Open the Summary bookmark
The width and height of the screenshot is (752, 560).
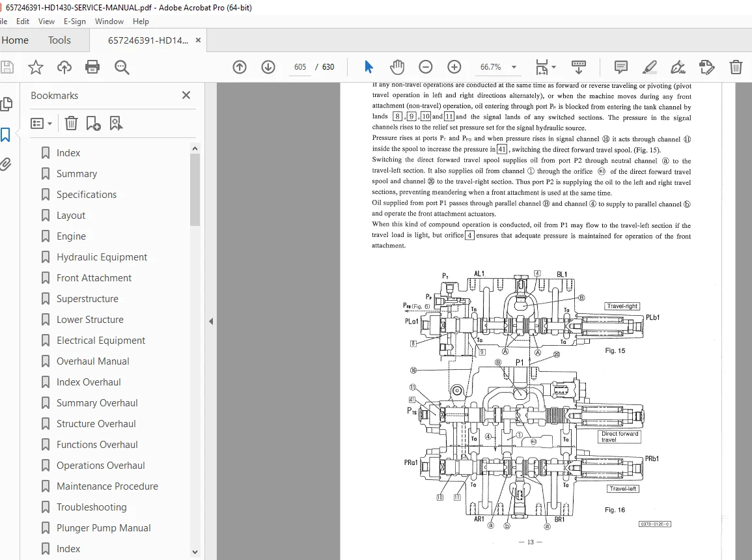(77, 174)
